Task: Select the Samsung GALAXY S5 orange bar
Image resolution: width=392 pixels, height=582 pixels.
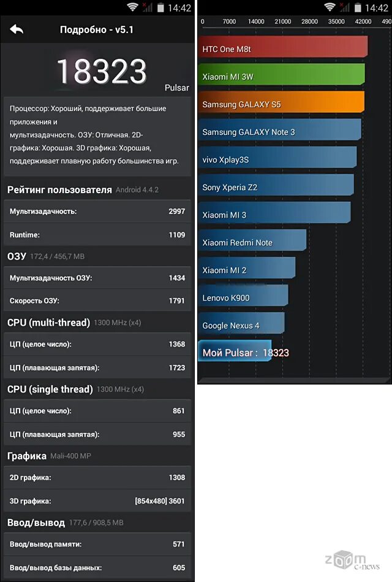Action: click(281, 102)
